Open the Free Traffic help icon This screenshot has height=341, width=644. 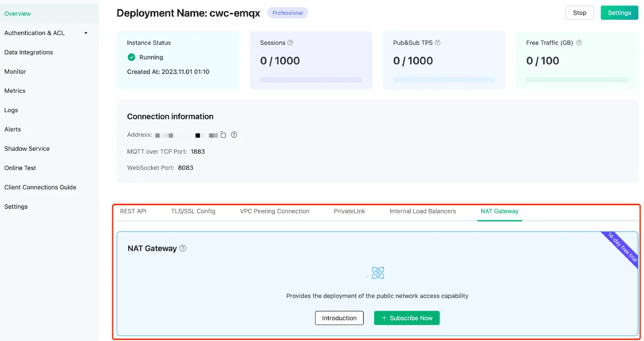pyautogui.click(x=579, y=42)
